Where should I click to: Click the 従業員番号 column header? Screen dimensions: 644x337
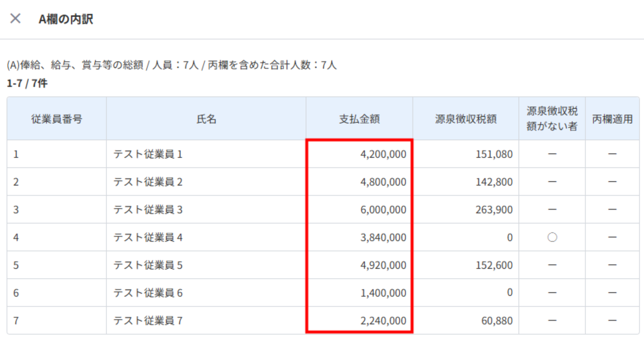(x=57, y=119)
